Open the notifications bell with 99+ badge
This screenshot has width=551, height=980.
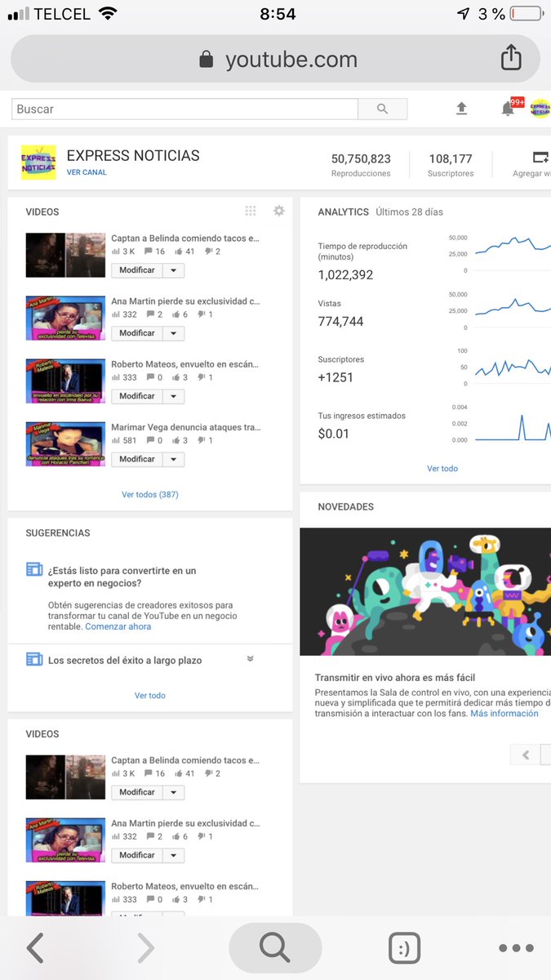tap(509, 107)
